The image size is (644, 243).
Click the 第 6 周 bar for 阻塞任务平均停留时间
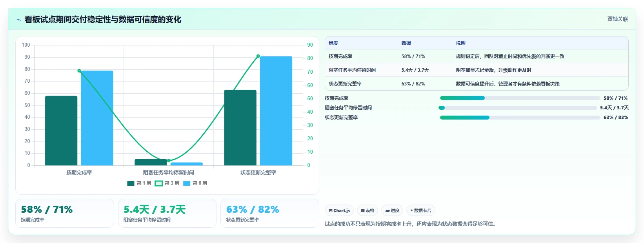coord(187,164)
